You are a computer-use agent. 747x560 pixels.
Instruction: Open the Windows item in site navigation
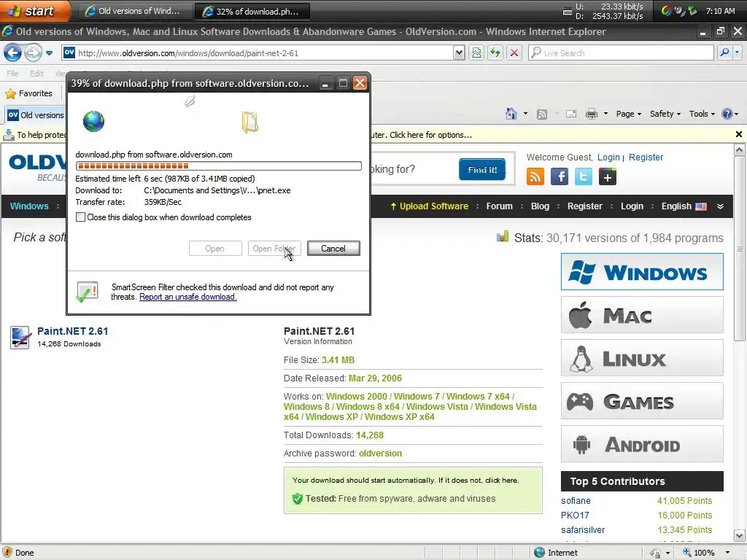pyautogui.click(x=29, y=206)
